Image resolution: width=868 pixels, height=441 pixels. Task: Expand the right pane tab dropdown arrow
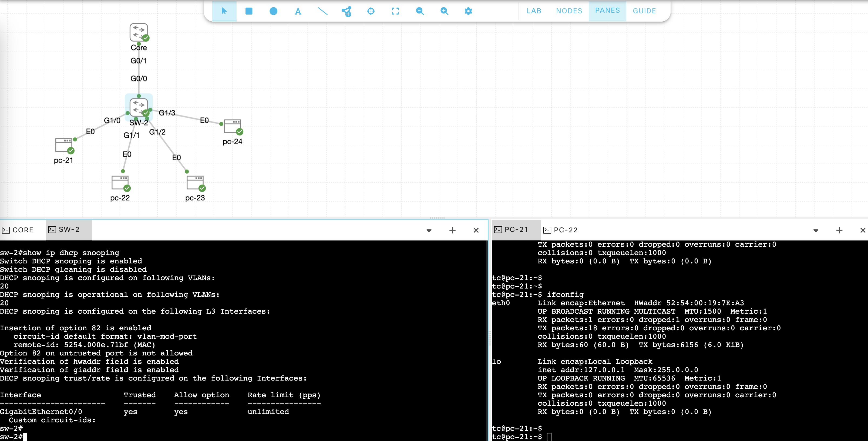click(816, 230)
